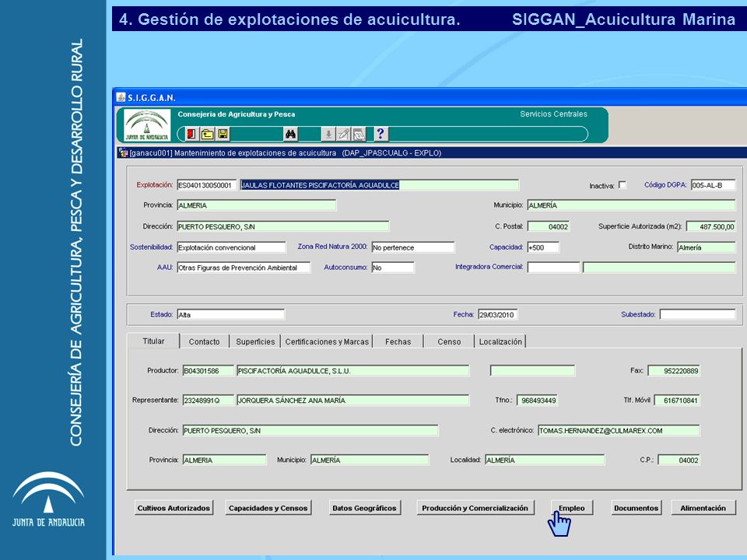Open the Contacto tab
The height and width of the screenshot is (560, 747).
point(205,341)
